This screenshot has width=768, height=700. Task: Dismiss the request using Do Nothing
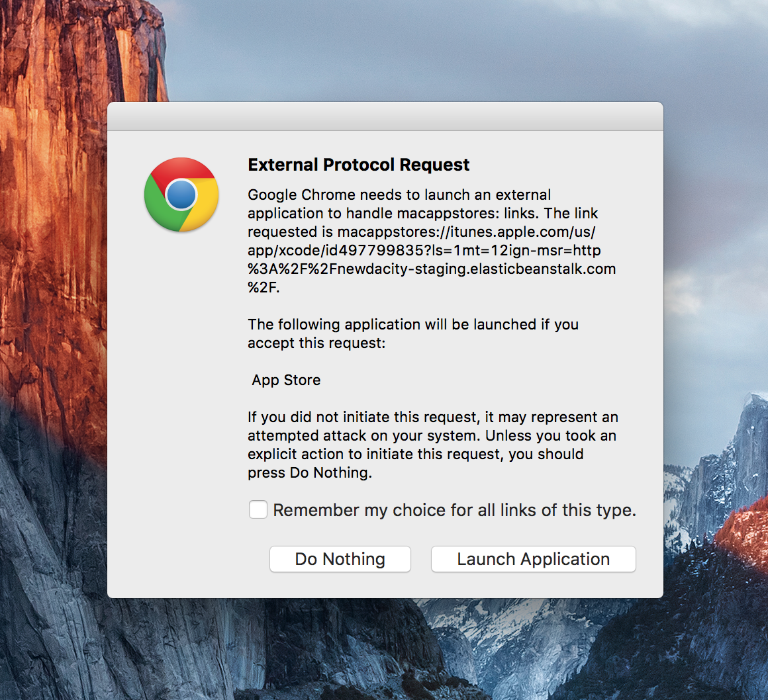tap(340, 559)
